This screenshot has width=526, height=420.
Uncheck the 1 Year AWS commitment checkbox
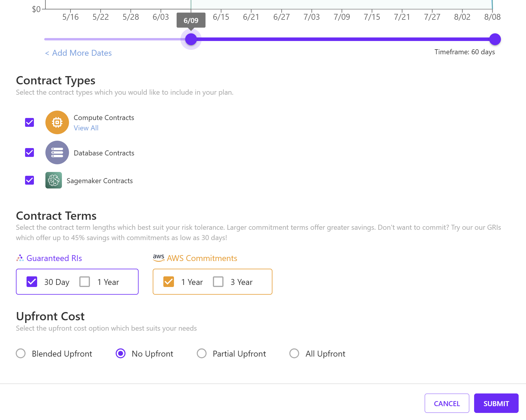tap(169, 282)
